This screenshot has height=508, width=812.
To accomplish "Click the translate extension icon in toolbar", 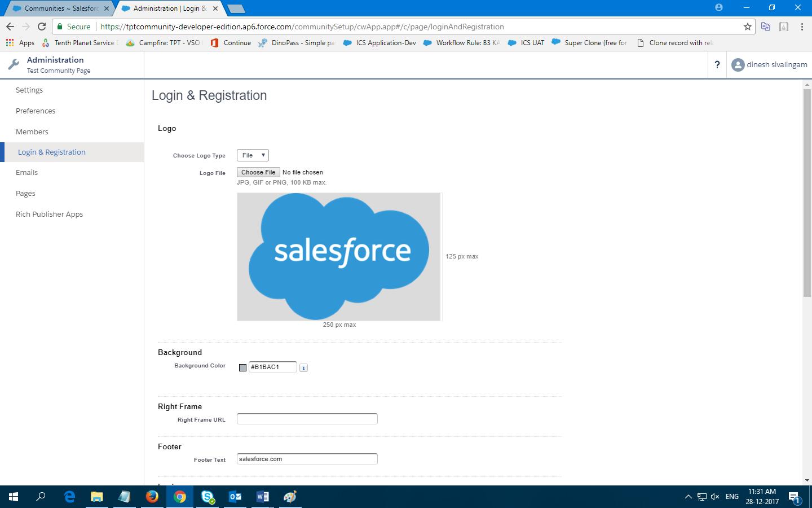I will point(766,27).
